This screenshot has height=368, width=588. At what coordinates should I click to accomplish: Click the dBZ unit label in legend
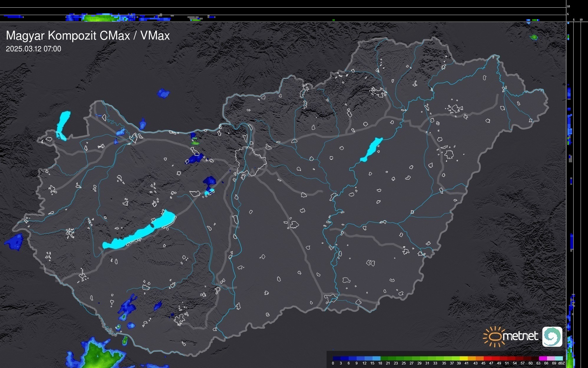tap(561, 363)
